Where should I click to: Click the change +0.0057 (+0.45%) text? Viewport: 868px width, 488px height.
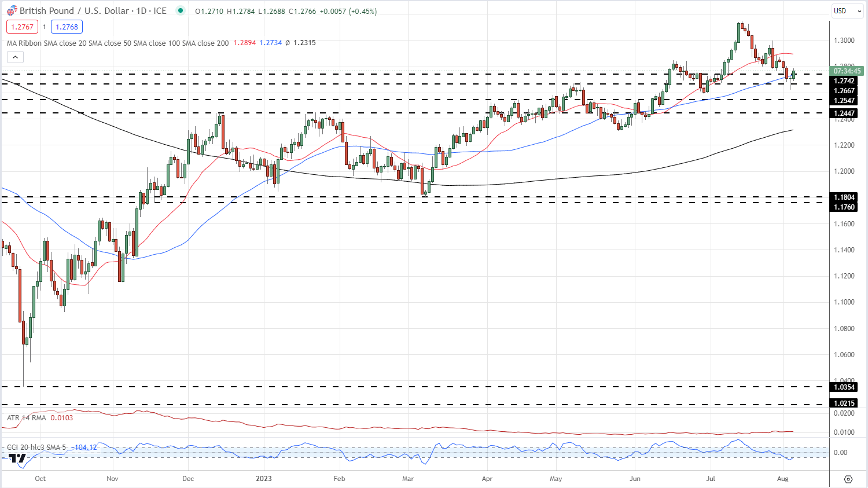coord(348,11)
